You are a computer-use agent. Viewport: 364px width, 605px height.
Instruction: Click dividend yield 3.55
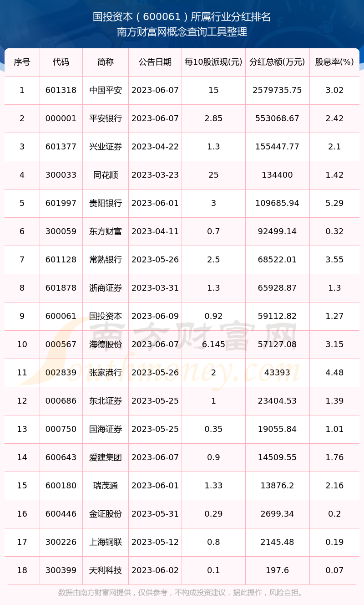click(334, 260)
